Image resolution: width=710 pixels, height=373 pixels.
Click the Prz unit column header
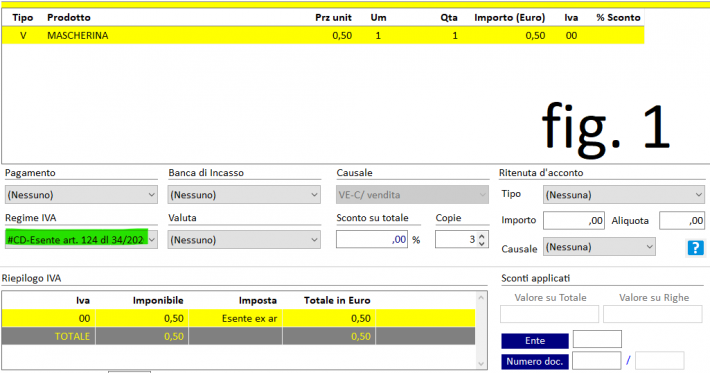(333, 18)
